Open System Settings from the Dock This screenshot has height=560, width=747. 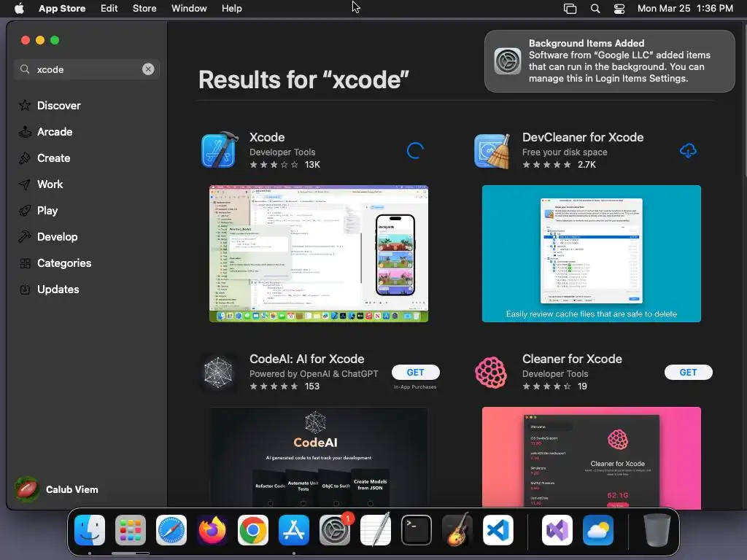pyautogui.click(x=335, y=530)
